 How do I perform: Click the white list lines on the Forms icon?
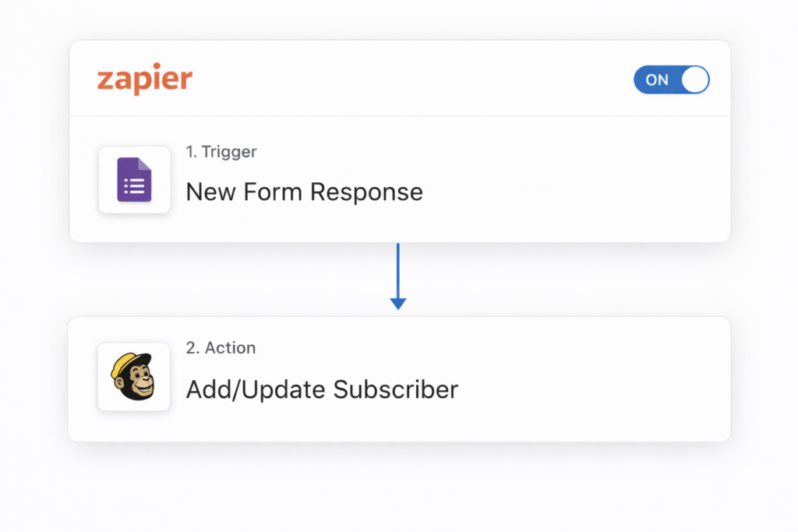click(136, 187)
